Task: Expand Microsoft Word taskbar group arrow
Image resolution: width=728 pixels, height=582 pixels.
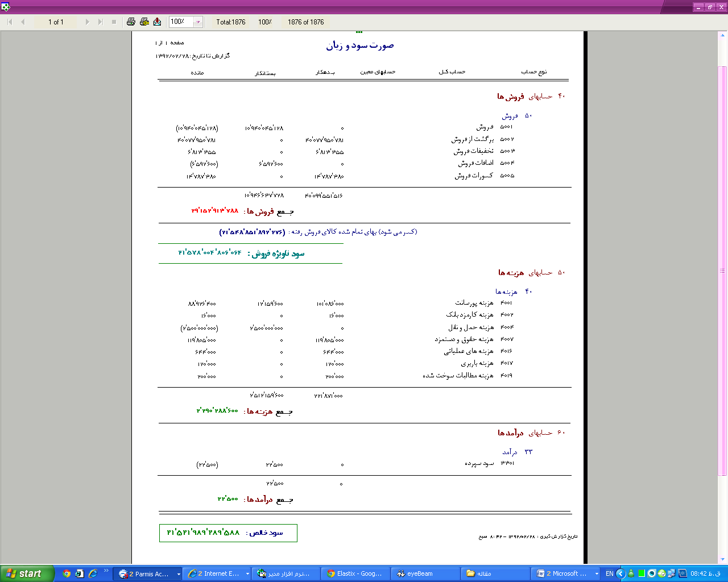Action: pos(597,574)
